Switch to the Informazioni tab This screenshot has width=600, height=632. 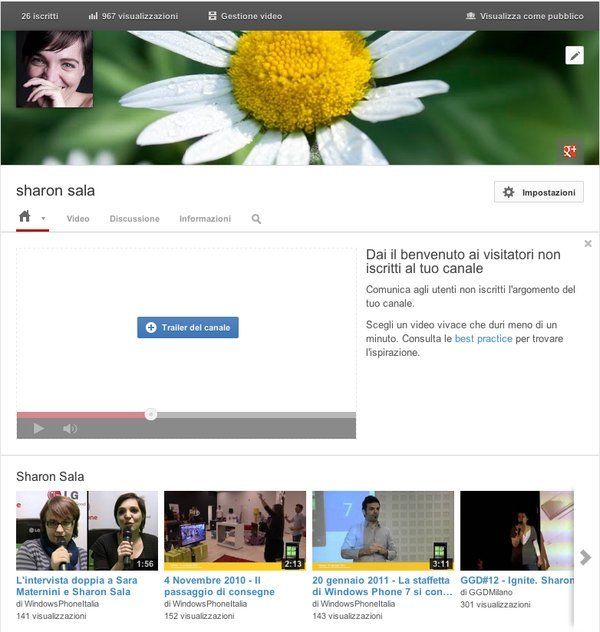205,218
